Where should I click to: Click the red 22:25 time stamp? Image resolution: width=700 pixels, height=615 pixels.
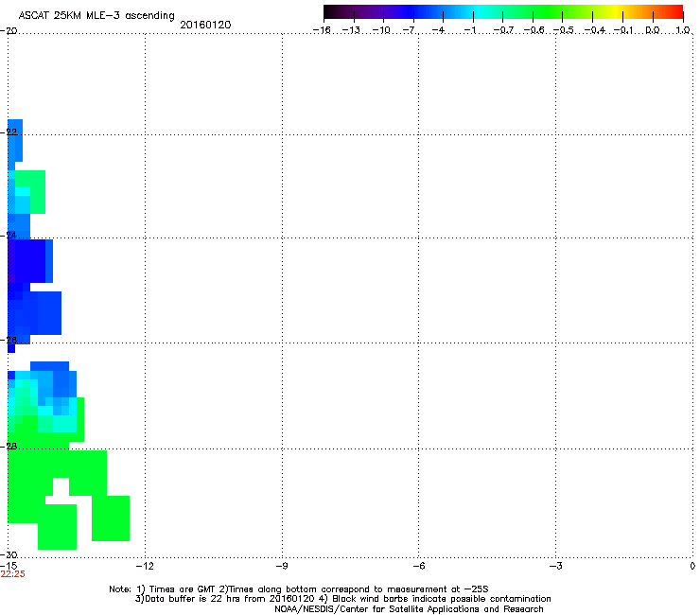click(13, 574)
